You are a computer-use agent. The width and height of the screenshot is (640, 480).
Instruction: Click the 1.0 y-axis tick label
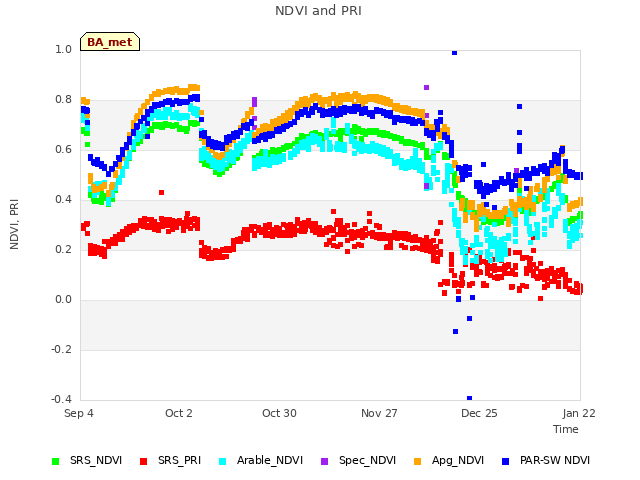[x=63, y=49]
